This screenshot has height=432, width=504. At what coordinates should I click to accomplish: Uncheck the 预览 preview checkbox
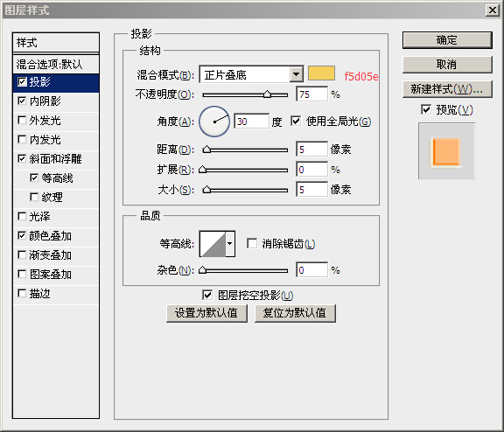tap(426, 109)
